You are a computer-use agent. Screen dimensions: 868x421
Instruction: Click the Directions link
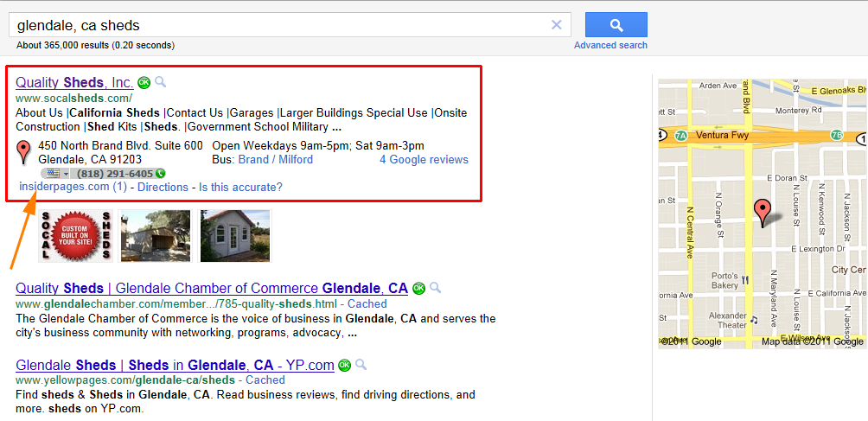coord(163,187)
